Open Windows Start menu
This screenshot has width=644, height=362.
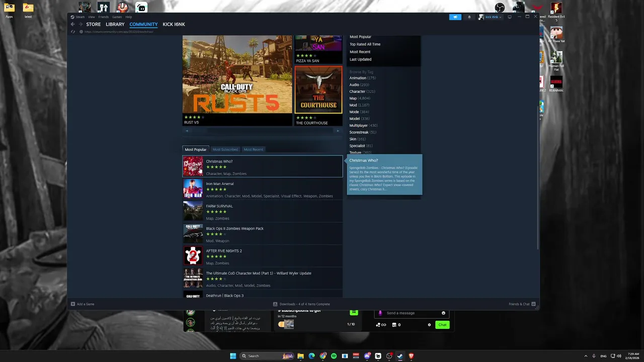pyautogui.click(x=233, y=356)
